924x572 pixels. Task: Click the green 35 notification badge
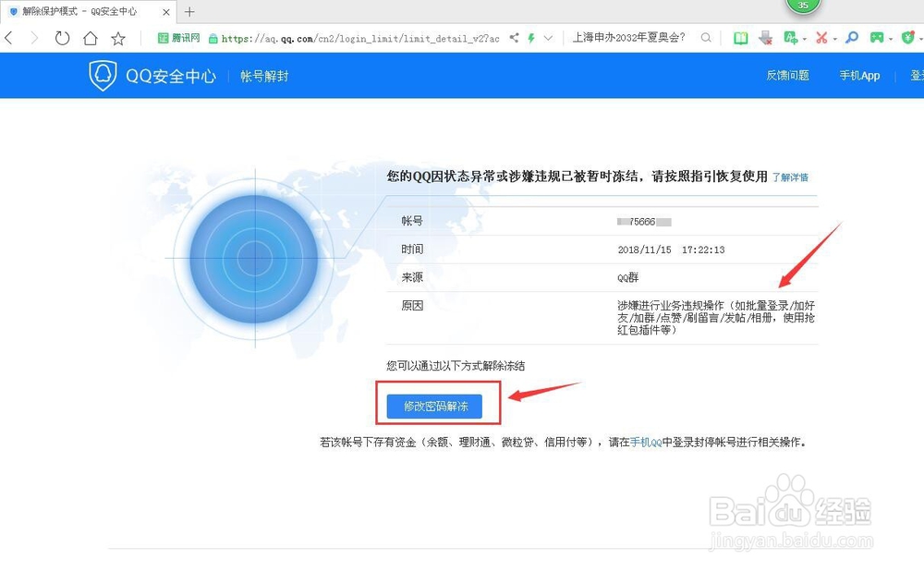pos(803,6)
